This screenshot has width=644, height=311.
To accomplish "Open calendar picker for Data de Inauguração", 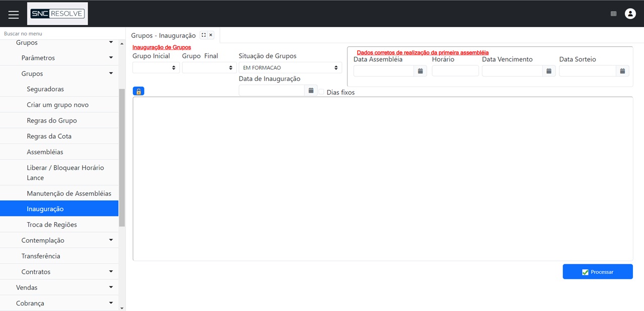I will pos(311,90).
